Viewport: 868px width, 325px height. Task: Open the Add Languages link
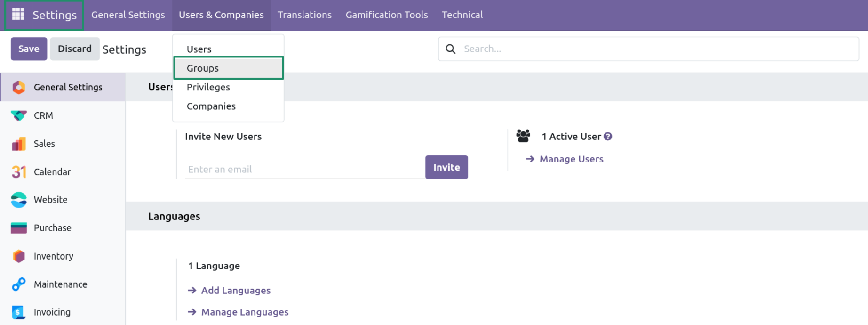pos(236,291)
